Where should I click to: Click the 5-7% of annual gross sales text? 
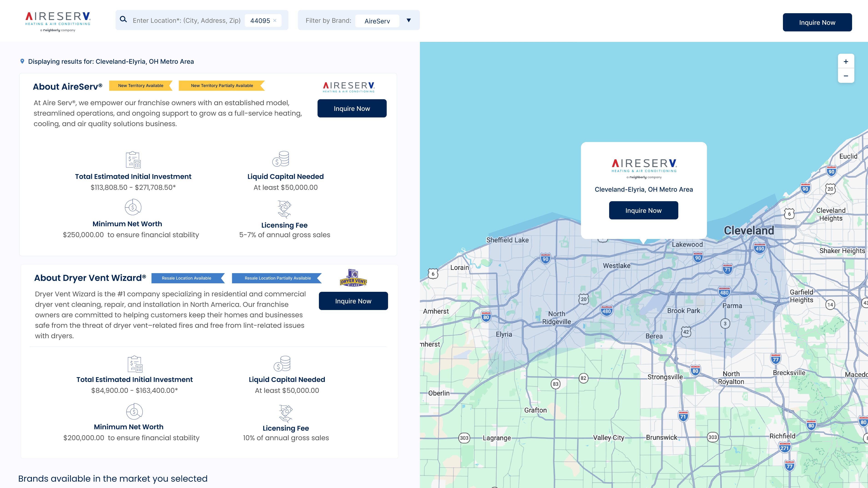pyautogui.click(x=285, y=235)
